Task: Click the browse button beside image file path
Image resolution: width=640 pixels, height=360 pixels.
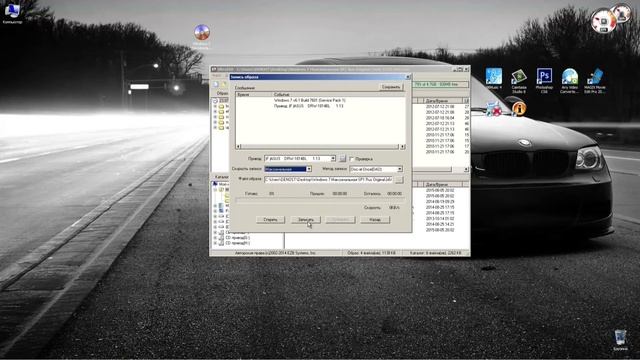Action: (x=399, y=180)
